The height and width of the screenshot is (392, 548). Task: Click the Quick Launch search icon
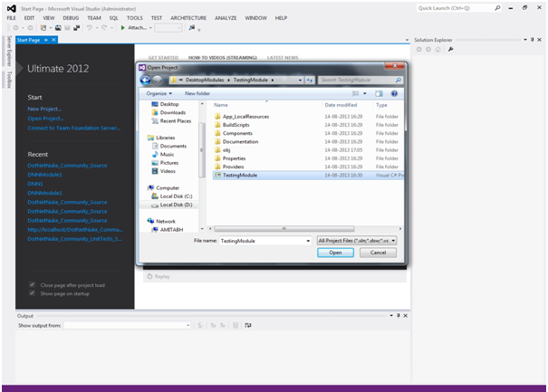point(497,8)
